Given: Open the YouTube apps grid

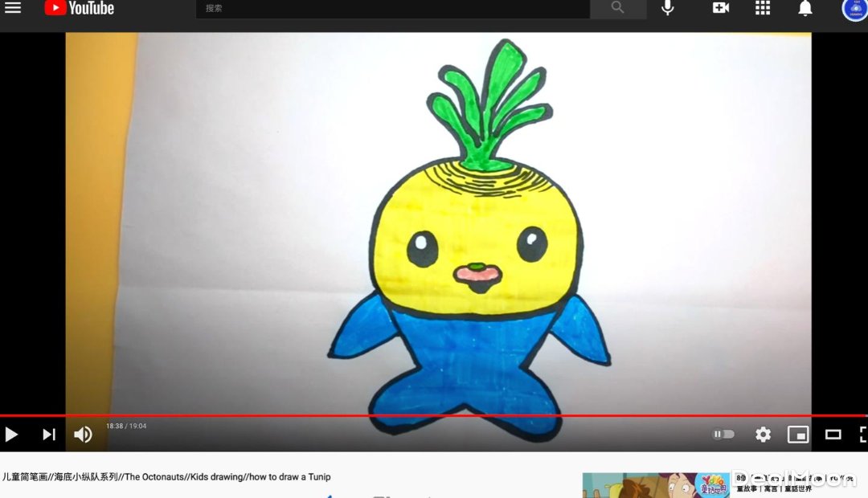Looking at the screenshot, I should coord(763,8).
